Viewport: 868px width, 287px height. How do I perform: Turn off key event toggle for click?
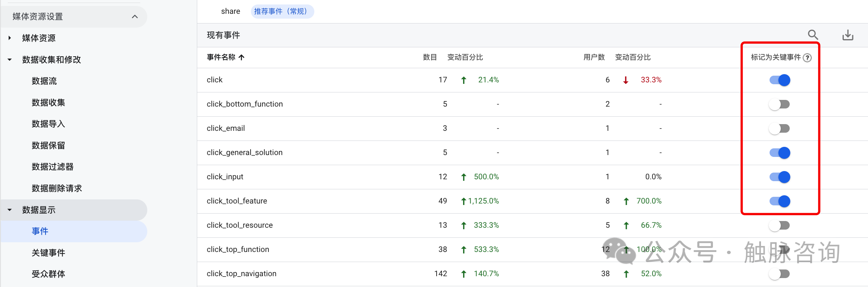(x=780, y=80)
